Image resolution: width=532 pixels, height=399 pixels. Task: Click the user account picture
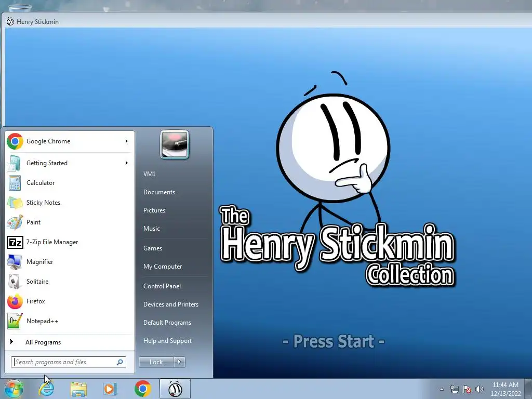click(175, 144)
